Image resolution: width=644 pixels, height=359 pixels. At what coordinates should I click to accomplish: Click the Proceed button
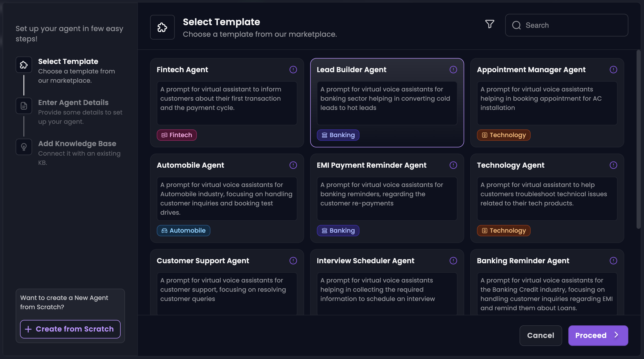point(598,335)
